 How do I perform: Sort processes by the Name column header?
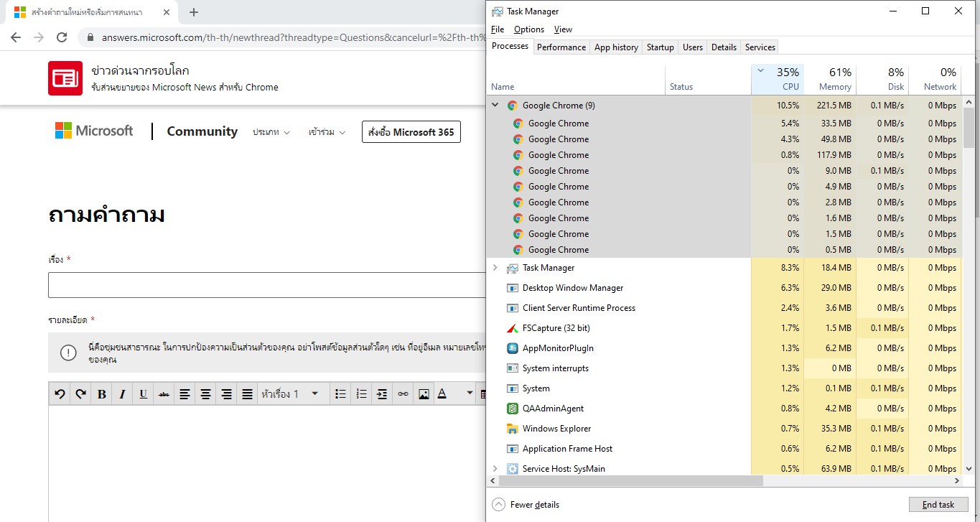point(576,79)
